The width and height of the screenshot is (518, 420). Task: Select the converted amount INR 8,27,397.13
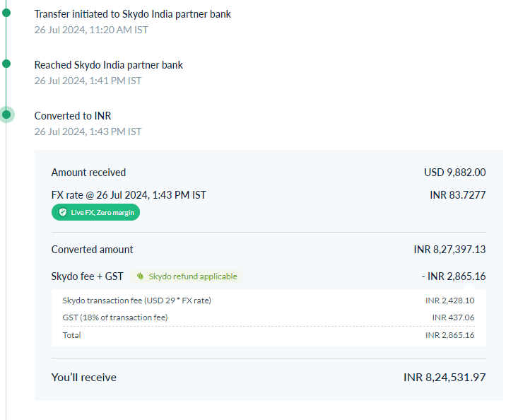[x=449, y=250]
